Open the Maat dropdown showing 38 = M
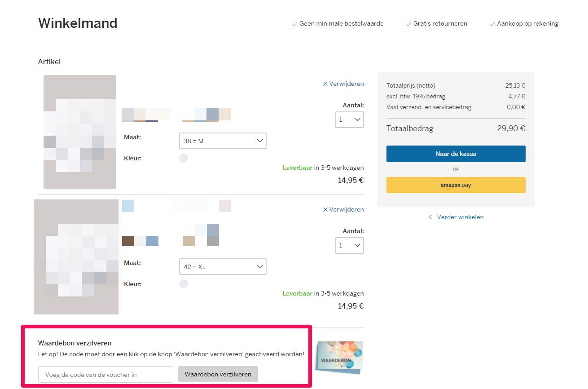 pos(223,141)
